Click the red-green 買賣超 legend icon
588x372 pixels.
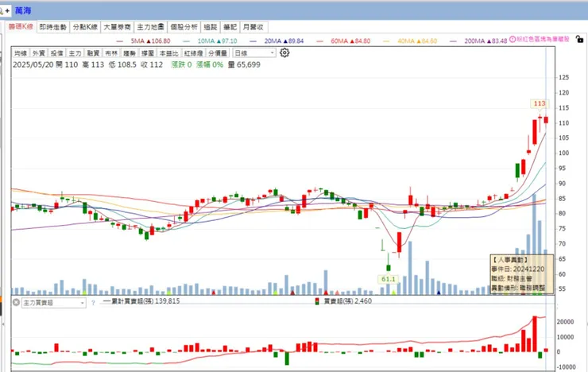[317, 301]
